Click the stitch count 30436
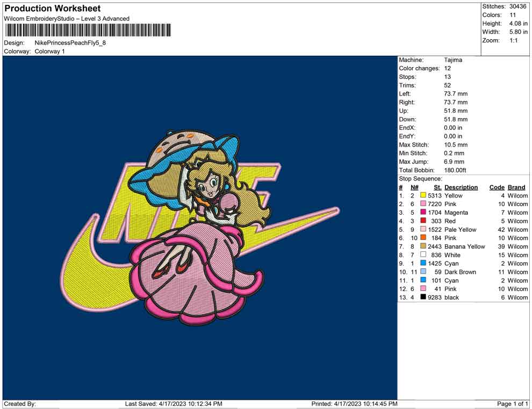 pos(517,6)
